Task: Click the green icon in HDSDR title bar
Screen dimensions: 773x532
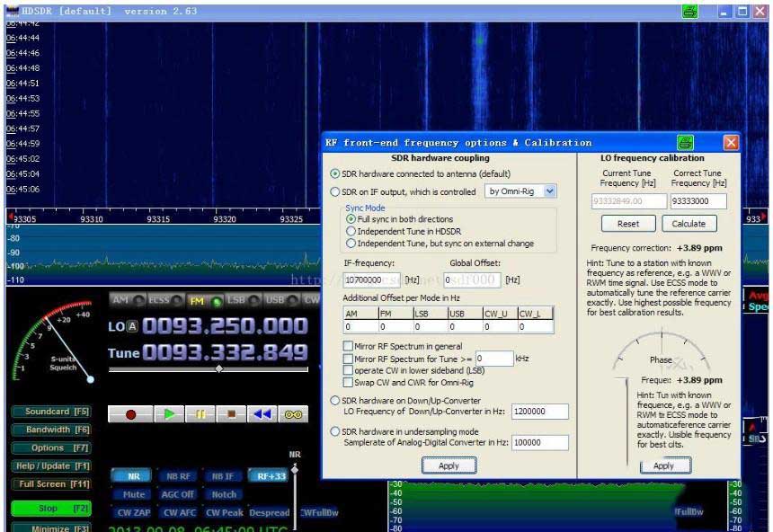Action: pyautogui.click(x=689, y=12)
